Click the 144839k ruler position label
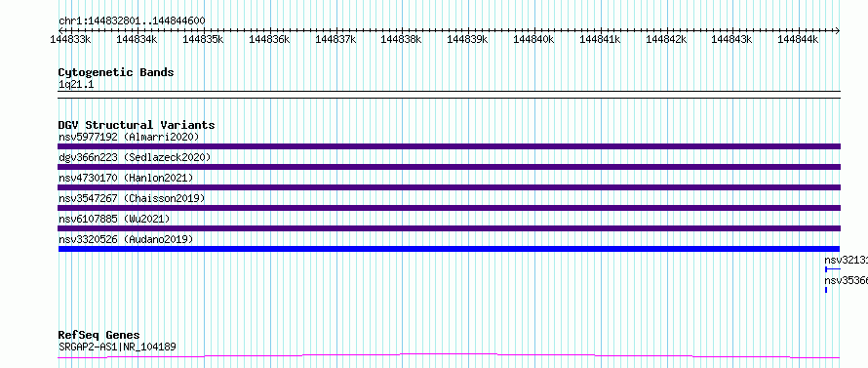868x368 pixels. pyautogui.click(x=467, y=39)
